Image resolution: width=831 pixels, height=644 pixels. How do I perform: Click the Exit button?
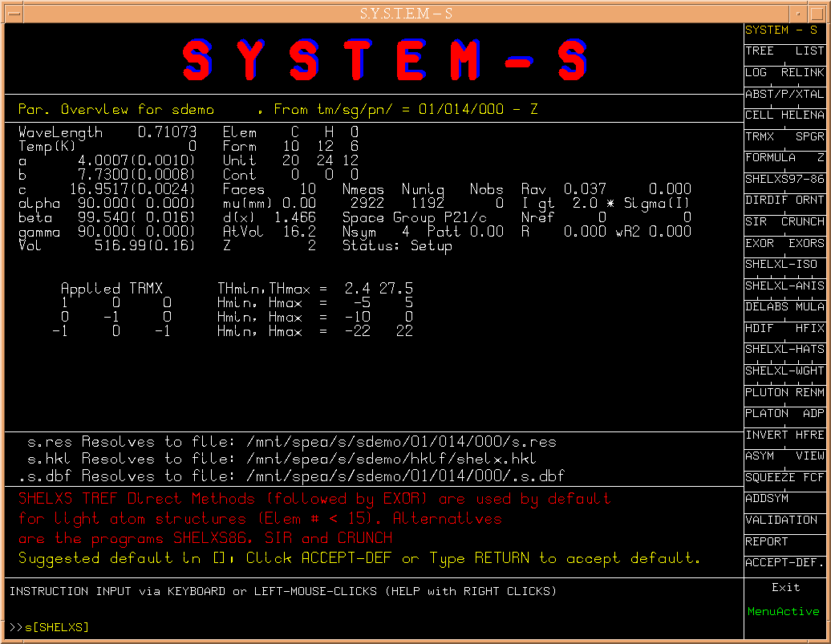(x=785, y=588)
